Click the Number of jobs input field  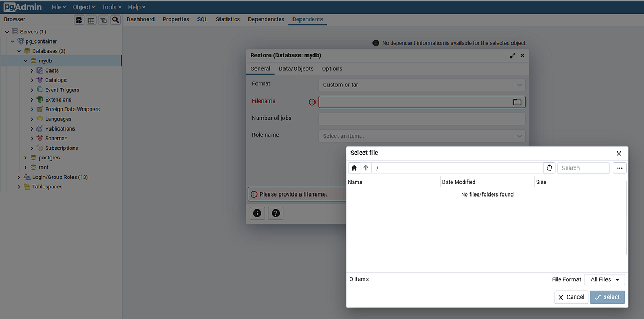click(x=422, y=119)
